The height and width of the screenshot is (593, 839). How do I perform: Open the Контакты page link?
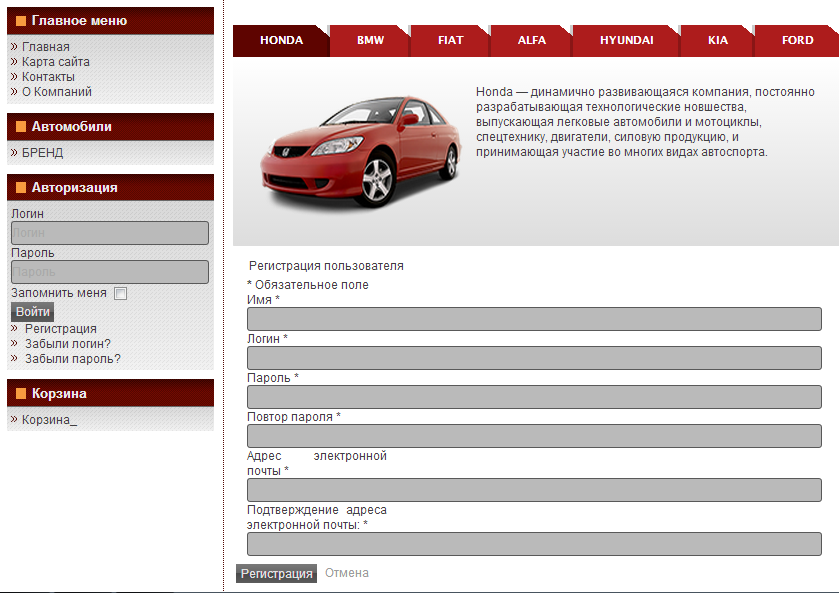coord(48,77)
